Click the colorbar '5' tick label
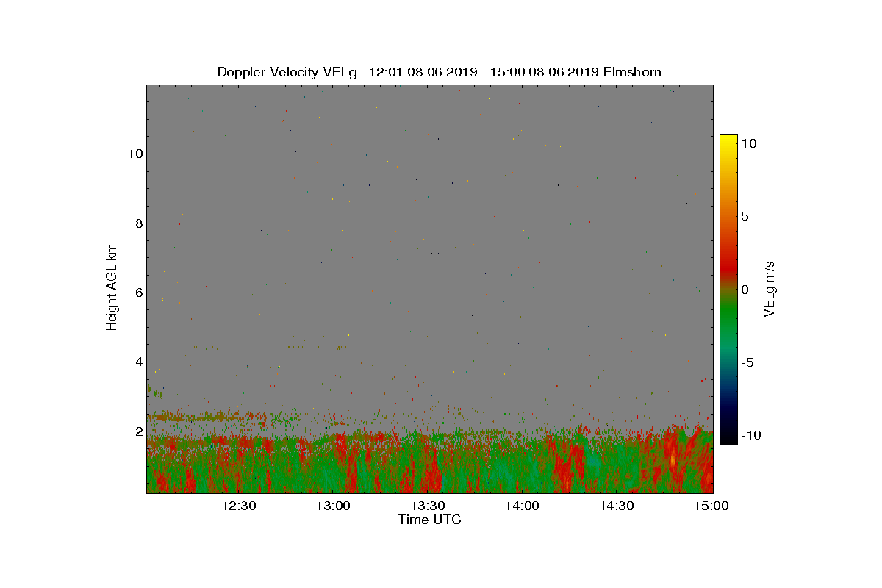Viewport: 882px width, 588px height. tap(745, 217)
